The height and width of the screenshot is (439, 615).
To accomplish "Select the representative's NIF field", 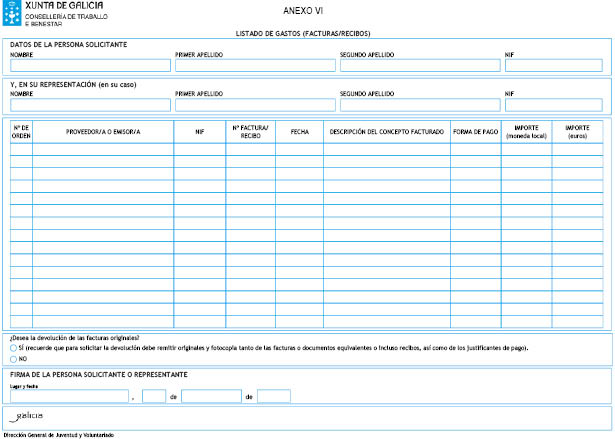I will [553, 105].
